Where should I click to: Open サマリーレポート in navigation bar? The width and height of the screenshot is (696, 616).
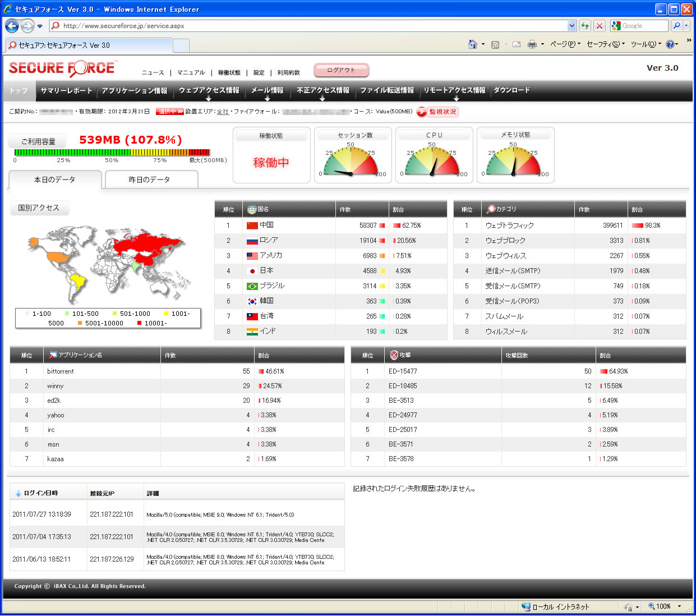(66, 90)
